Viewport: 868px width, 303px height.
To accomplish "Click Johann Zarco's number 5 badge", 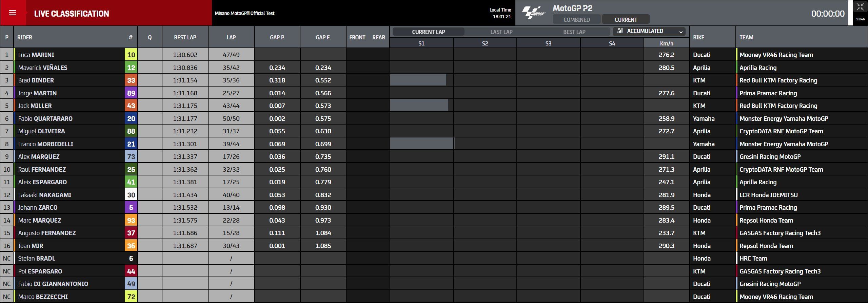I will (131, 207).
